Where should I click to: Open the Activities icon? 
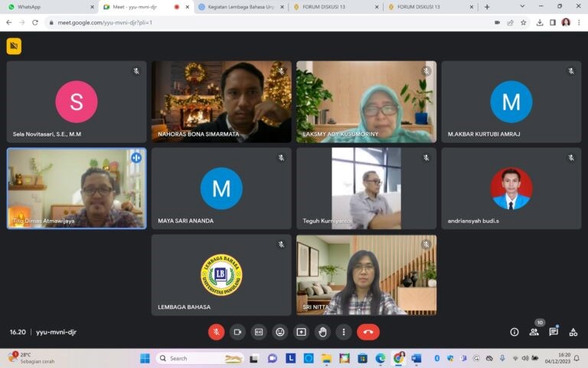(x=573, y=332)
